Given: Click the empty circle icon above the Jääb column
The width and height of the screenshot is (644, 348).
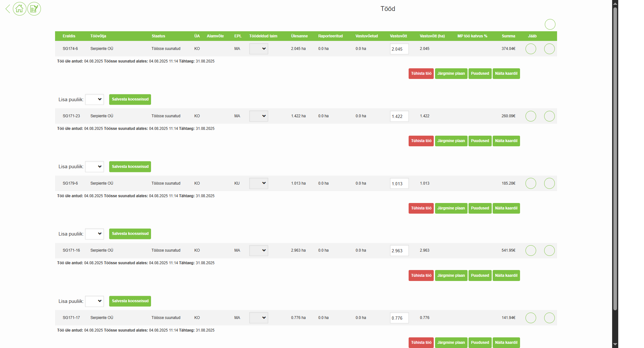Looking at the screenshot, I should (550, 24).
